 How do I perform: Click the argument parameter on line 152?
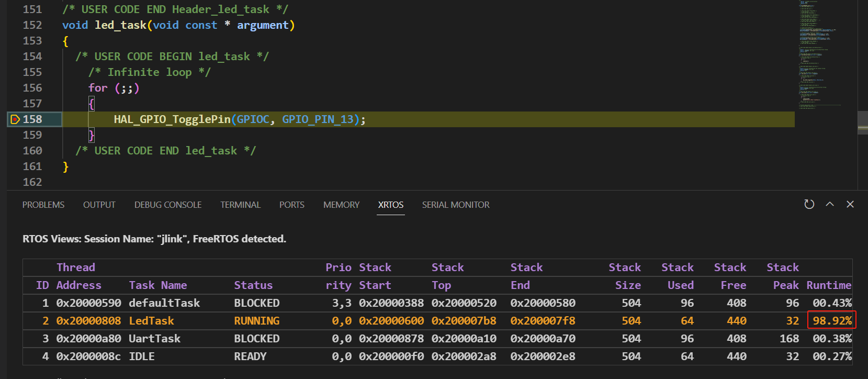pos(263,25)
